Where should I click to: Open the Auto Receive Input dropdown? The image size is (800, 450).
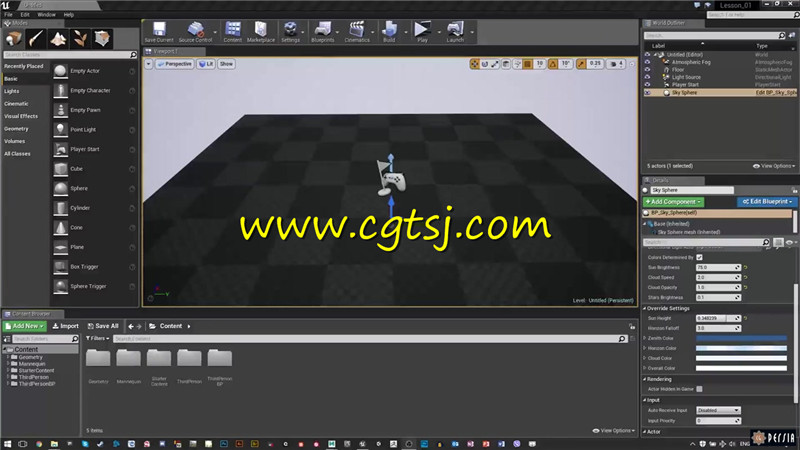(x=718, y=410)
